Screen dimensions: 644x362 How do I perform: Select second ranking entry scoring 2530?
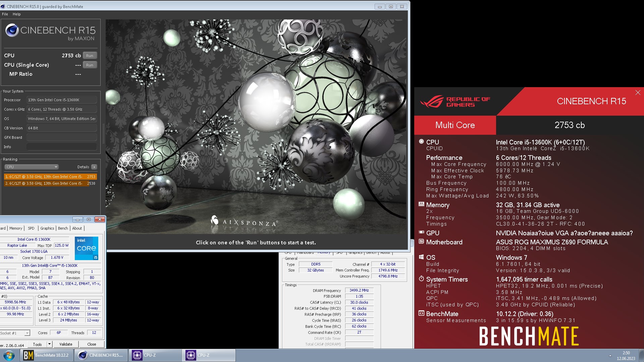click(50, 183)
